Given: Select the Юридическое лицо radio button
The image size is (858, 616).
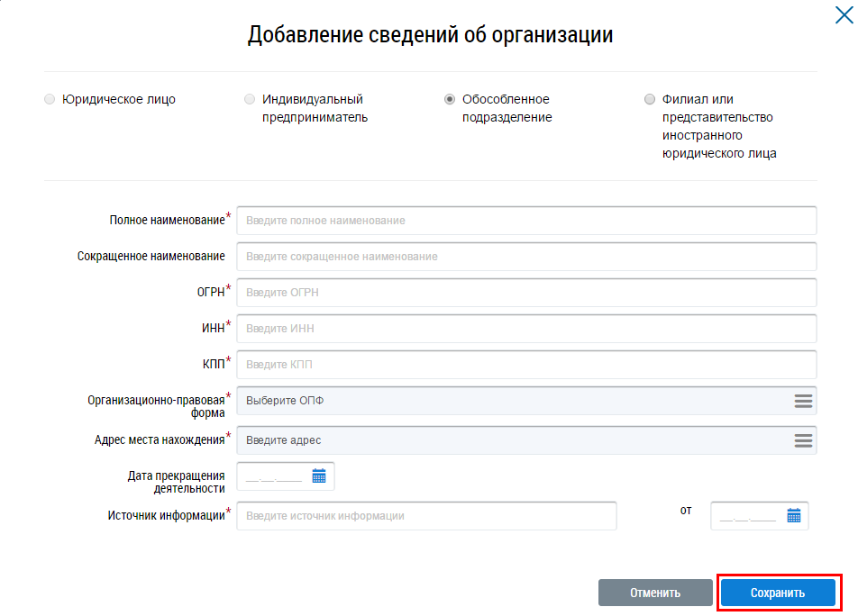Looking at the screenshot, I should pos(50,100).
